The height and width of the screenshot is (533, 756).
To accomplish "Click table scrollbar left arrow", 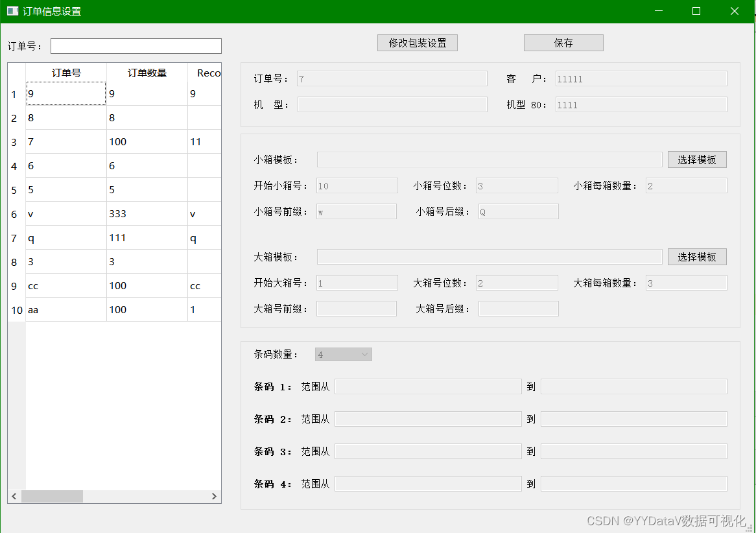I will click(14, 496).
